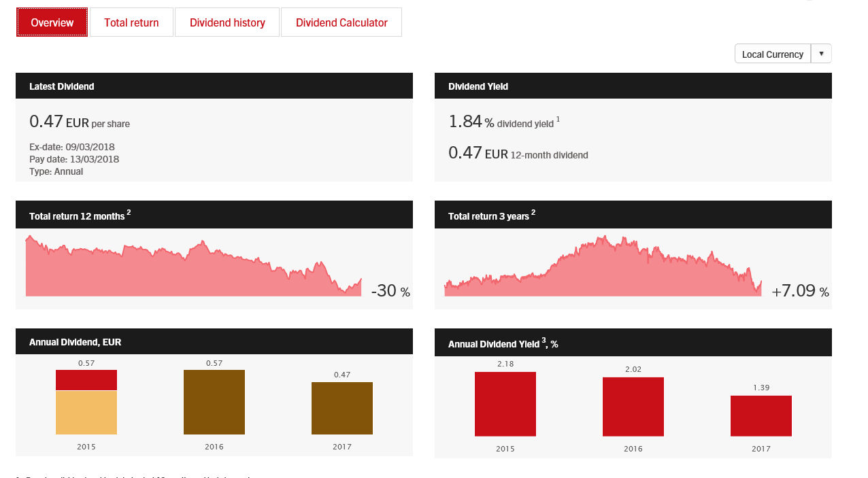This screenshot has width=868, height=478.
Task: Click the 2017 dividend yield bar
Action: pos(761,415)
